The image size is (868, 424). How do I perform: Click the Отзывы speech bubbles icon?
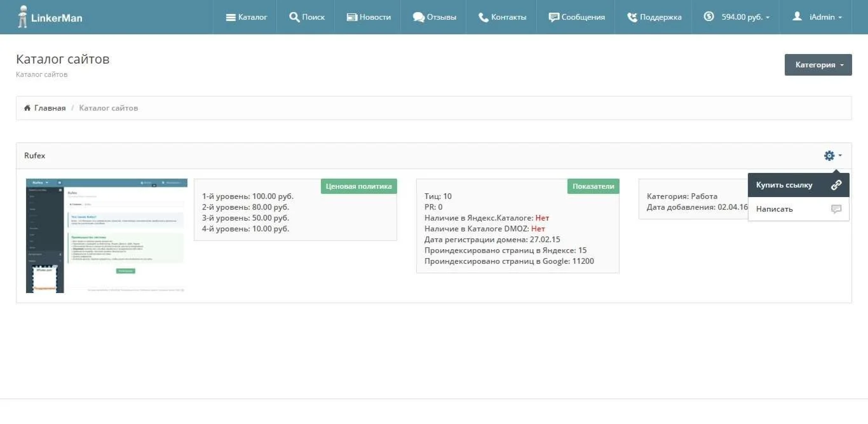pos(418,17)
